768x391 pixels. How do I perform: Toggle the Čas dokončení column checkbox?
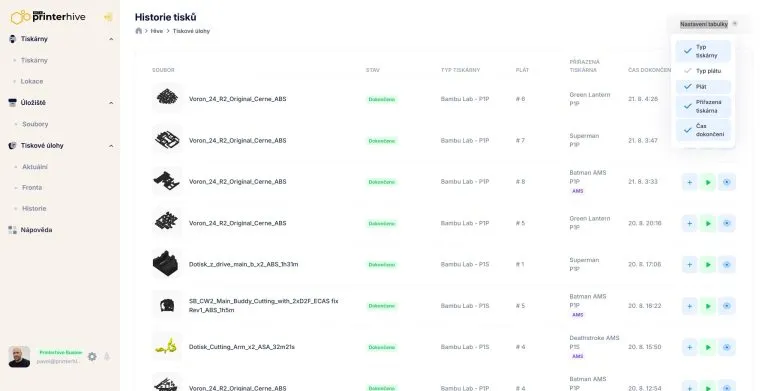[x=703, y=130]
